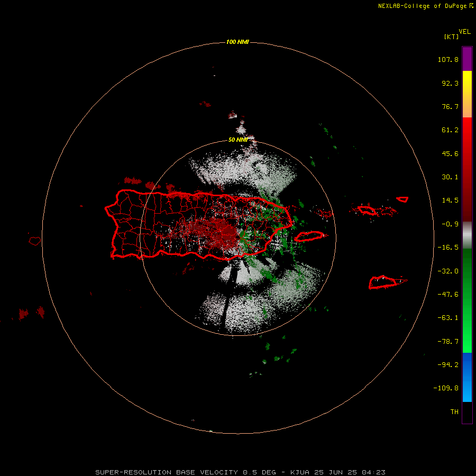Click the blue segment of velocity color bar
Viewport: 476px width, 476px height.
467,377
